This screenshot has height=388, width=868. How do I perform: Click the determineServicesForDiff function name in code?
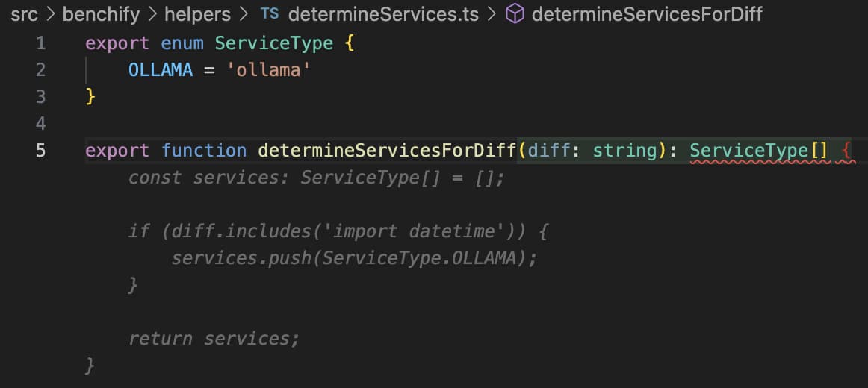(387, 151)
